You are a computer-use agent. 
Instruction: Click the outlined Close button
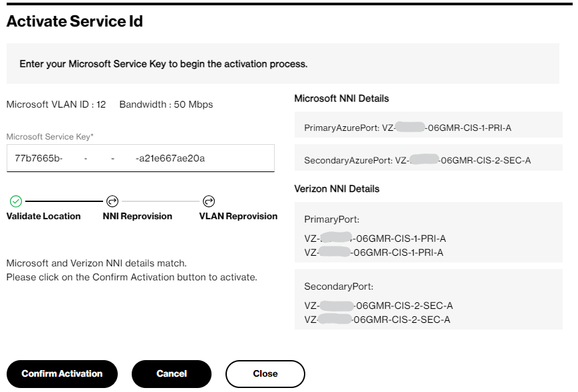point(265,373)
